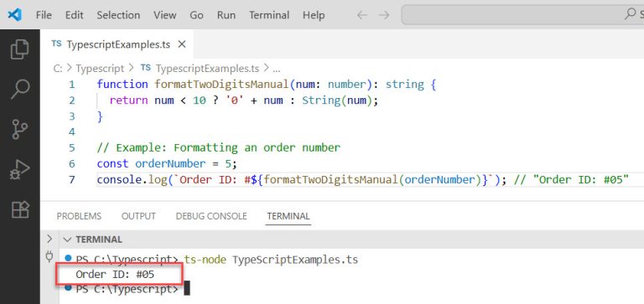Open the Source Control view
Image resolution: width=644 pixels, height=304 pixels.
pyautogui.click(x=20, y=129)
